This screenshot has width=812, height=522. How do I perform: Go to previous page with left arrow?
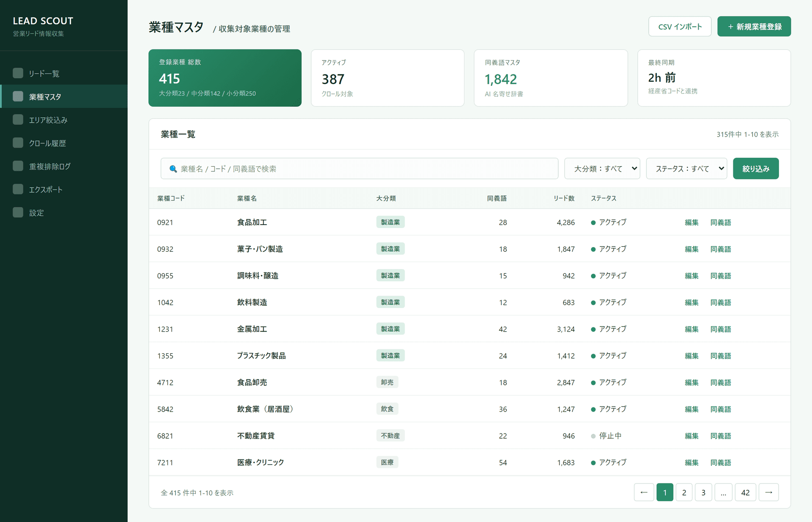[644, 492]
